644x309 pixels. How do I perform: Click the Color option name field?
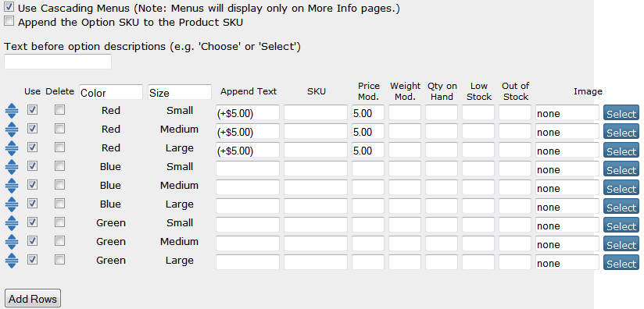(x=111, y=92)
